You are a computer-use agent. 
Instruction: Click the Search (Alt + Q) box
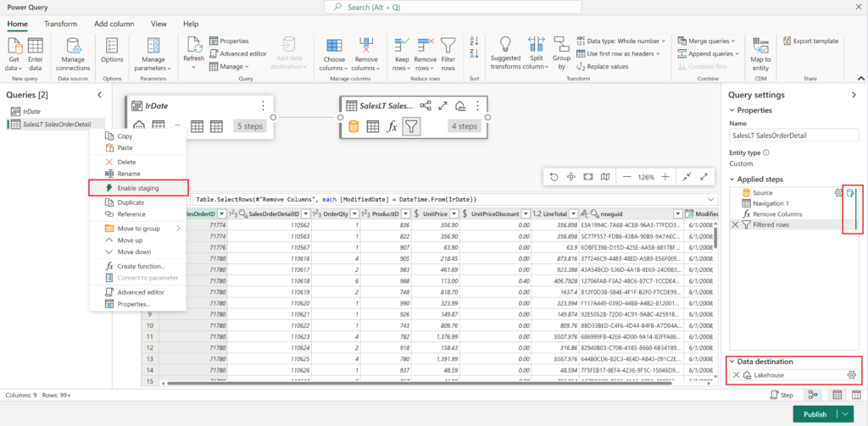pyautogui.click(x=453, y=7)
